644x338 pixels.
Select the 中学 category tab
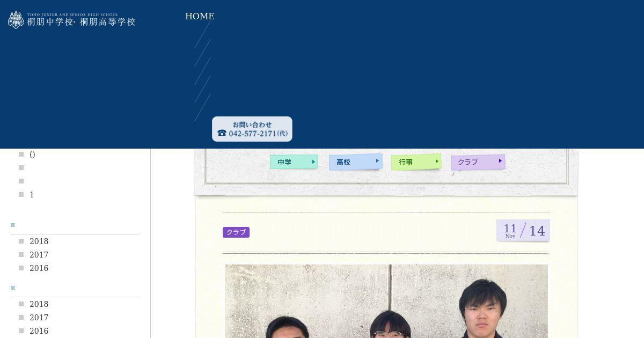pyautogui.click(x=294, y=161)
